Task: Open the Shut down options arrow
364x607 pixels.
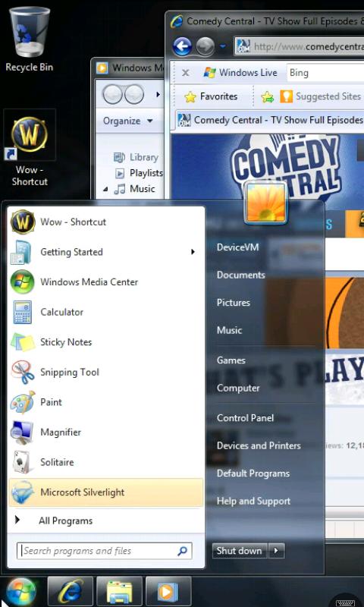Action: pos(276,551)
